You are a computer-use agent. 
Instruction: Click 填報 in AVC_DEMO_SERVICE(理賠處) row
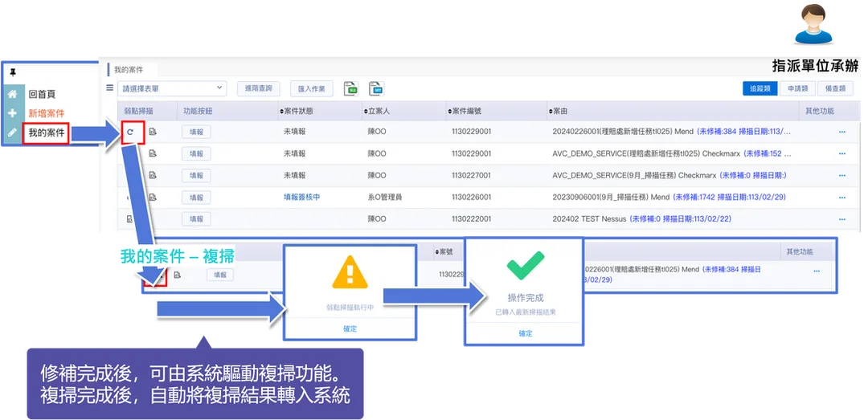click(x=196, y=153)
